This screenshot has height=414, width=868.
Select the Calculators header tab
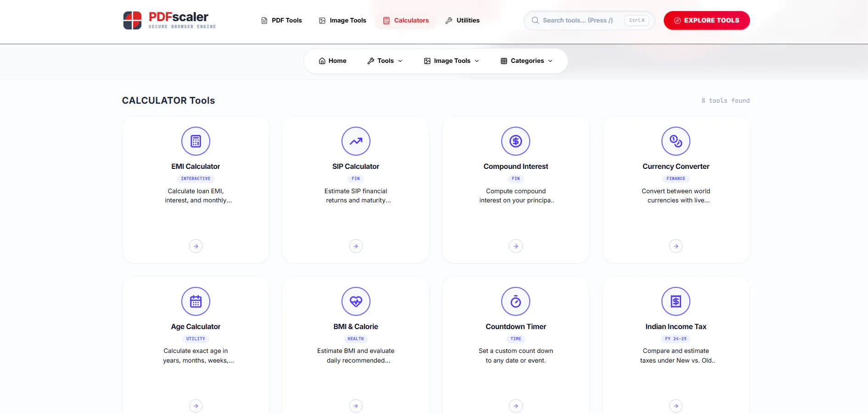click(406, 20)
